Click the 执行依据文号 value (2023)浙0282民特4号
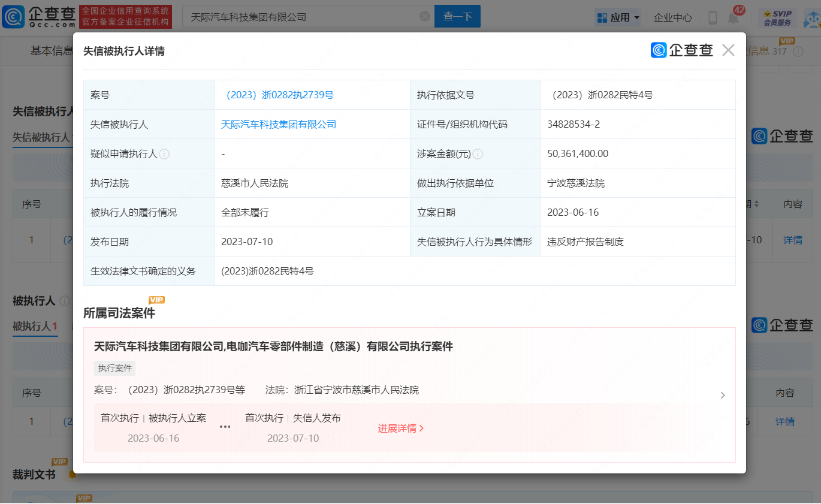 pos(600,95)
